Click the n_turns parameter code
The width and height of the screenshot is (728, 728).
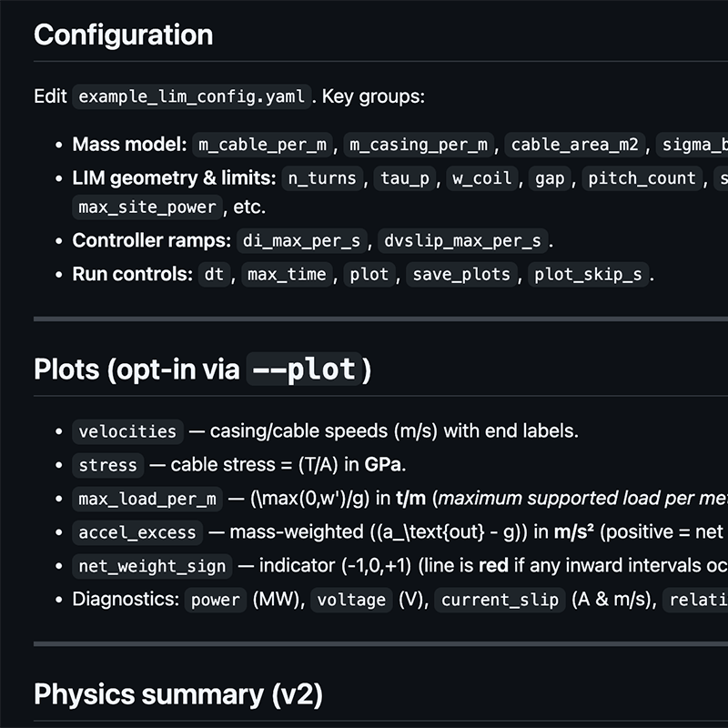tap(323, 178)
